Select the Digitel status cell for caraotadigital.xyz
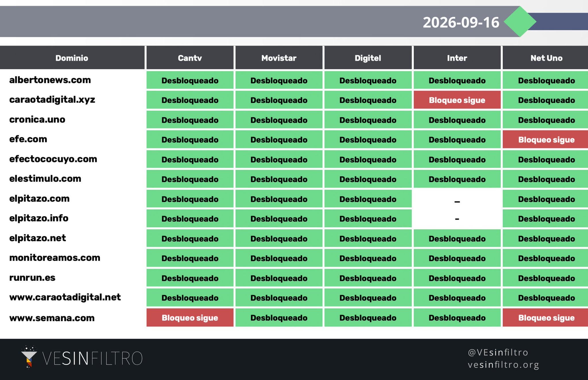This screenshot has height=380, width=588. [x=368, y=100]
